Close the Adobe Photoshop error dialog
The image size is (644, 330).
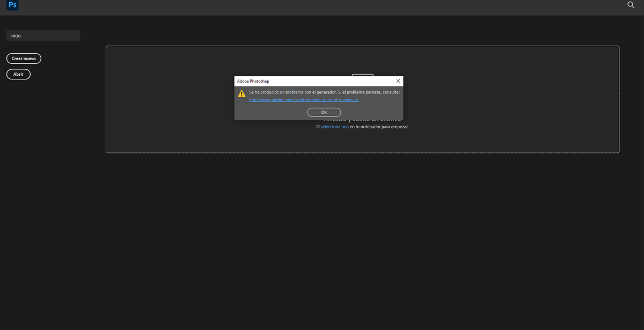coord(398,81)
